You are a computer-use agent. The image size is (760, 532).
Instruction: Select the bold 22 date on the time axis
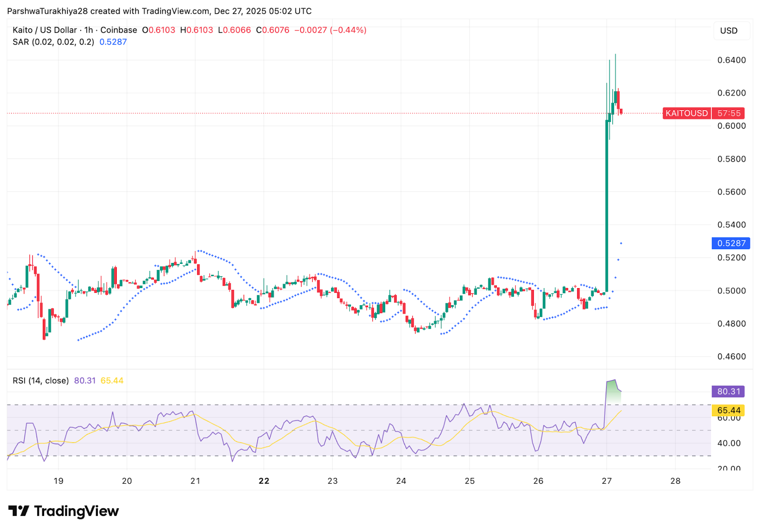coord(264,481)
